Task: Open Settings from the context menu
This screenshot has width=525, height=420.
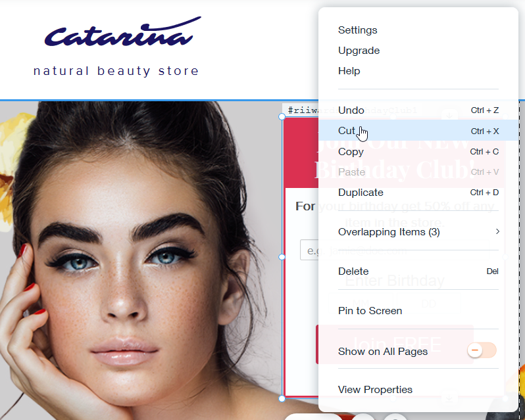Action: coord(358,30)
